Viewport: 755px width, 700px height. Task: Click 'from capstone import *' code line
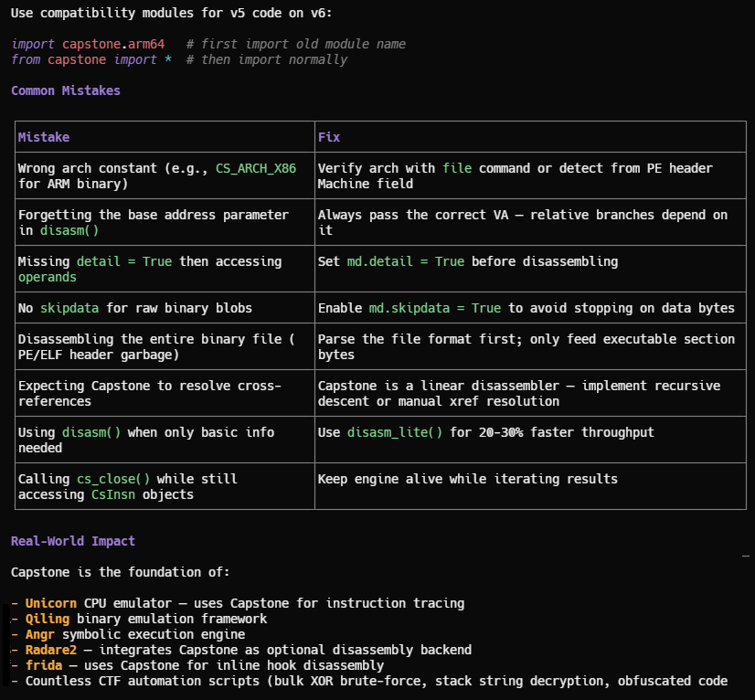[x=91, y=59]
